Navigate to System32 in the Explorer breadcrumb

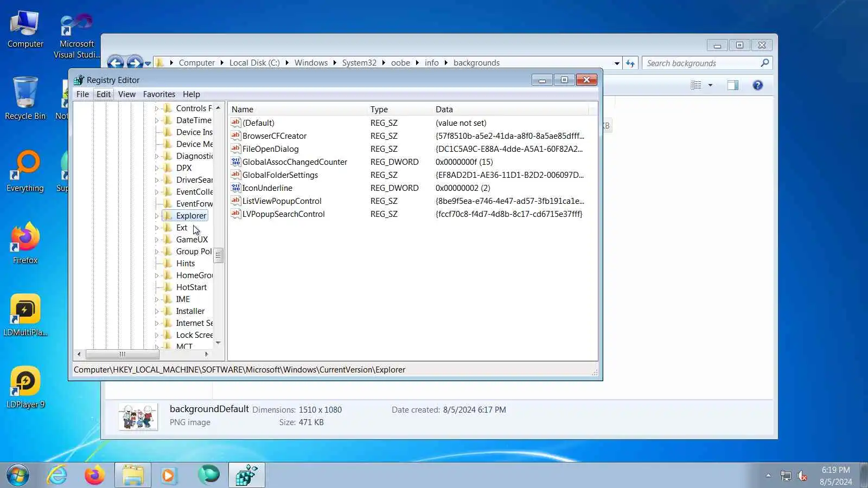tap(359, 63)
